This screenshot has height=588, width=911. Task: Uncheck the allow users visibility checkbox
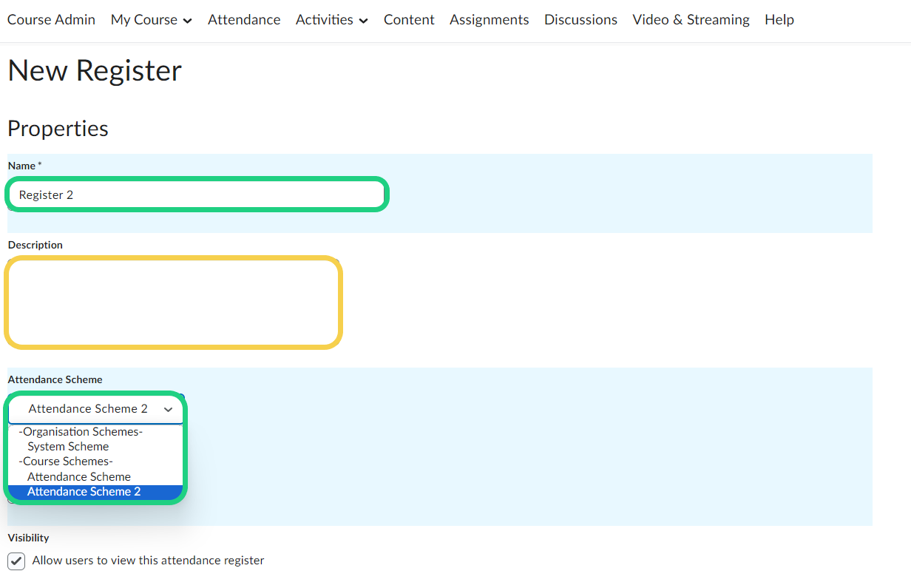pos(16,561)
